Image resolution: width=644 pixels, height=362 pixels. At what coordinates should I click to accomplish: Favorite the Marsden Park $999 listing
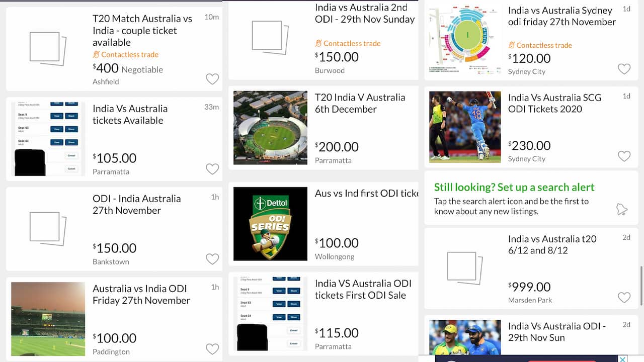(624, 297)
